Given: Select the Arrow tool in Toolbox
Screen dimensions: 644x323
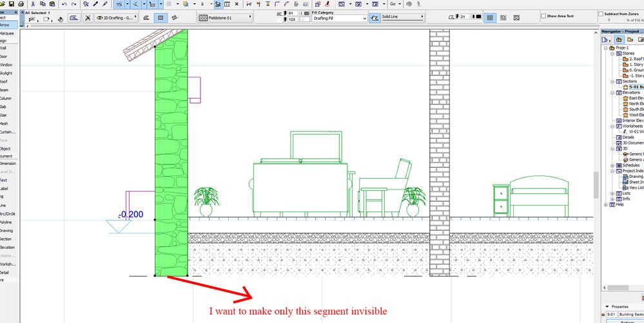Looking at the screenshot, I should coord(9,25).
